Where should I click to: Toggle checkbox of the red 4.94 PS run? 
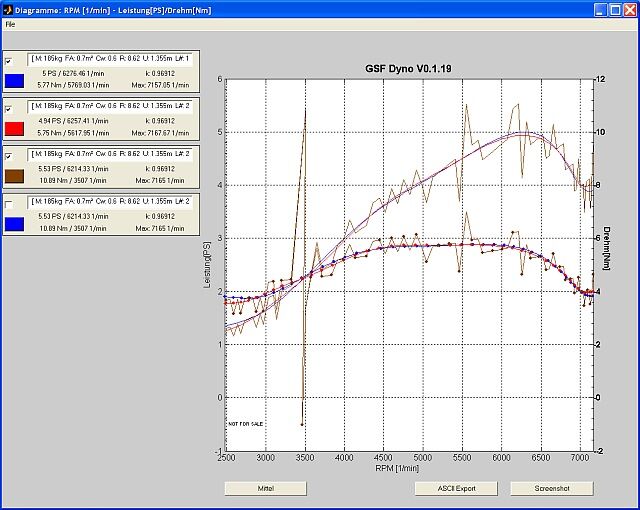(x=9, y=107)
